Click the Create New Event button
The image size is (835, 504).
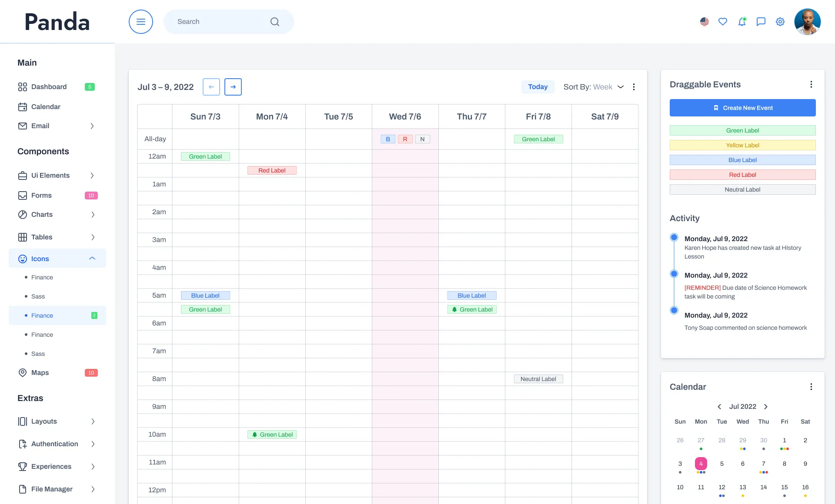742,108
